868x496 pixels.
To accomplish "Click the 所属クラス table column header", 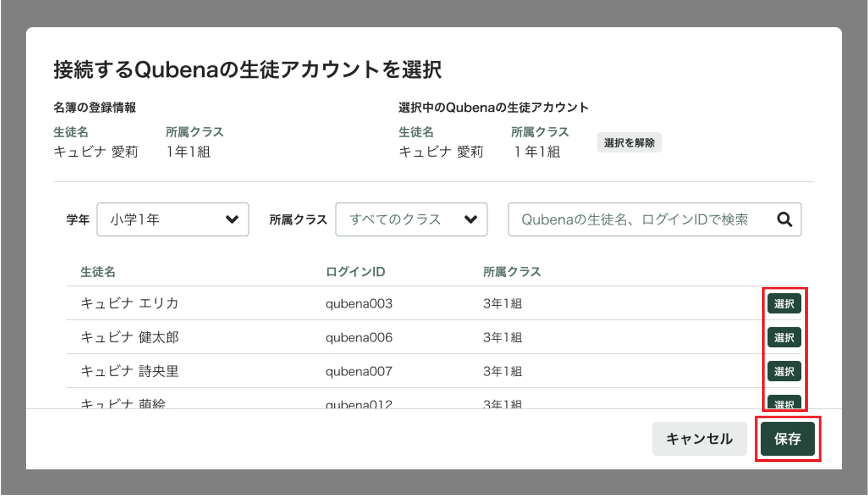I will (x=512, y=272).
